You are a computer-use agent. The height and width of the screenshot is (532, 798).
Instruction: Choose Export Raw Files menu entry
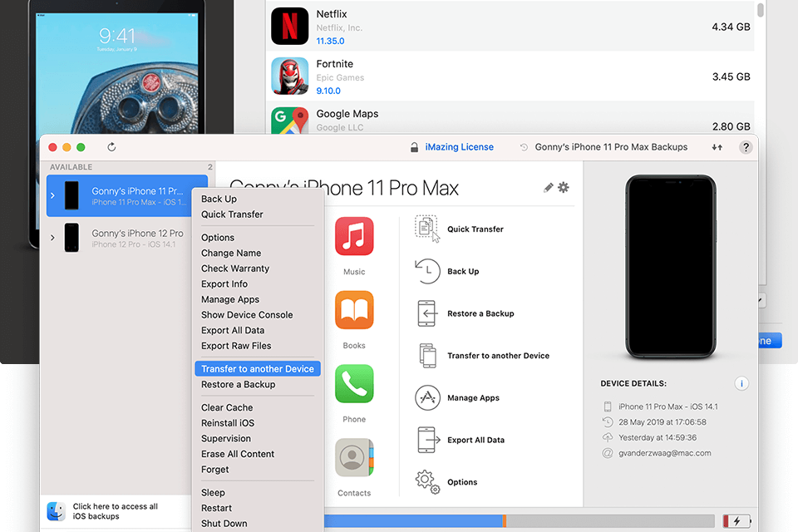point(236,346)
